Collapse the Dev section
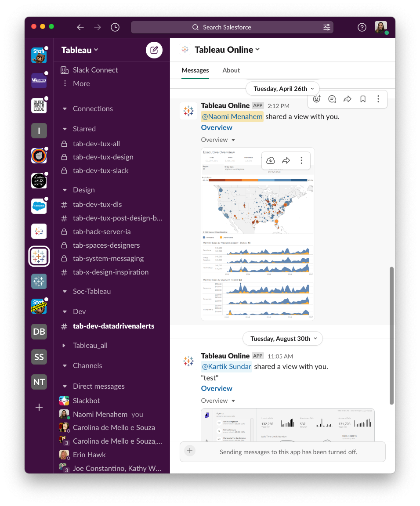 coord(65,312)
